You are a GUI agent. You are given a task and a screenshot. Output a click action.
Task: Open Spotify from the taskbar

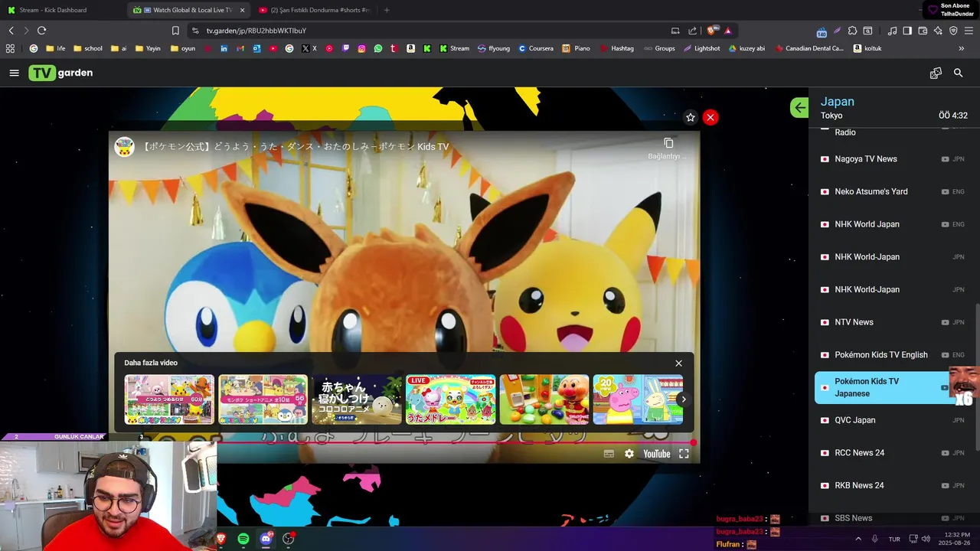pyautogui.click(x=243, y=539)
